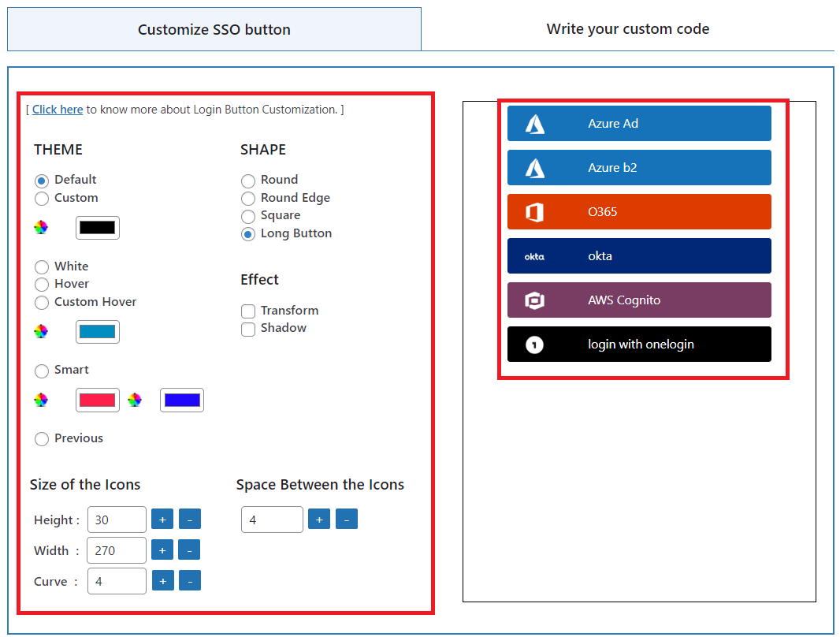
Task: Choose the Hover theme radio button
Action: pos(42,285)
